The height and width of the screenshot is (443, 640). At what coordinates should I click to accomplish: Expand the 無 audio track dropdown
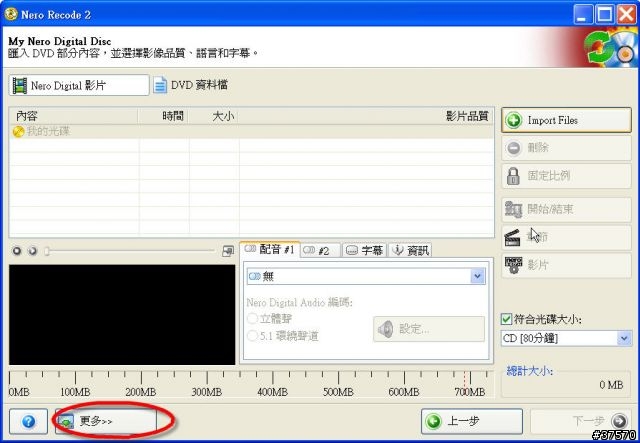coord(478,276)
